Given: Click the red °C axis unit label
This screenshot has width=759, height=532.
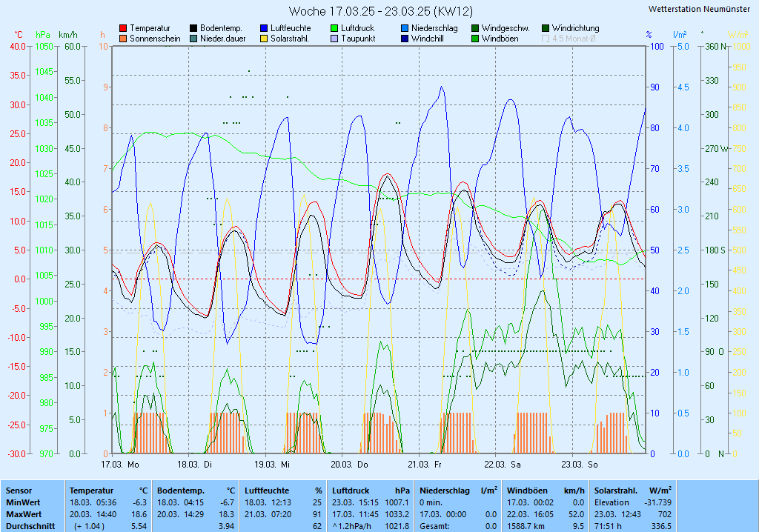Looking at the screenshot, I should tap(18, 35).
